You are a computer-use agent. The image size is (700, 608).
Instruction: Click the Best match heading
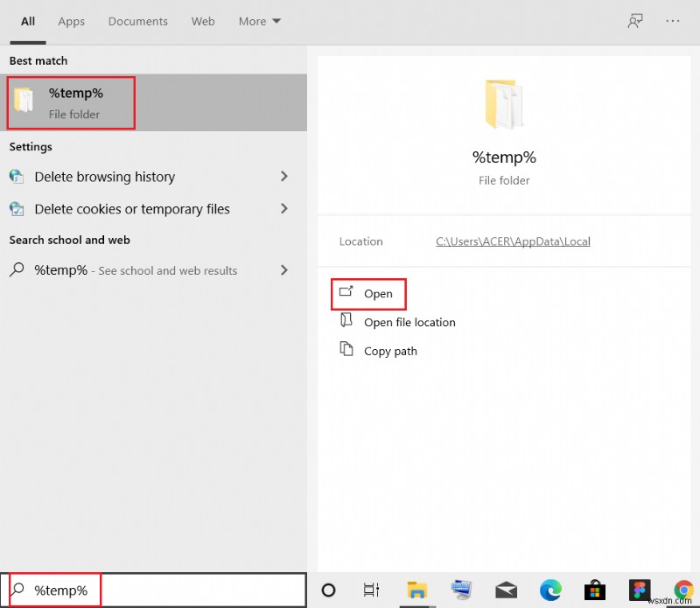coord(38,60)
